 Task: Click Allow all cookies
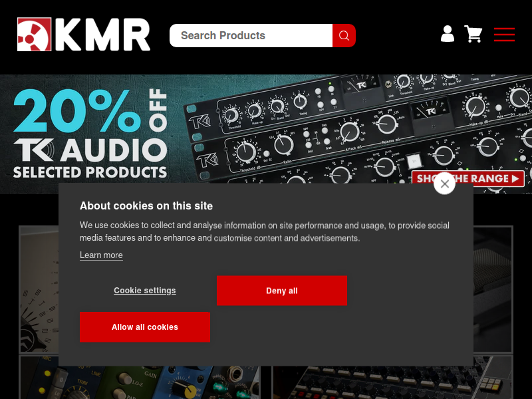[x=145, y=327]
